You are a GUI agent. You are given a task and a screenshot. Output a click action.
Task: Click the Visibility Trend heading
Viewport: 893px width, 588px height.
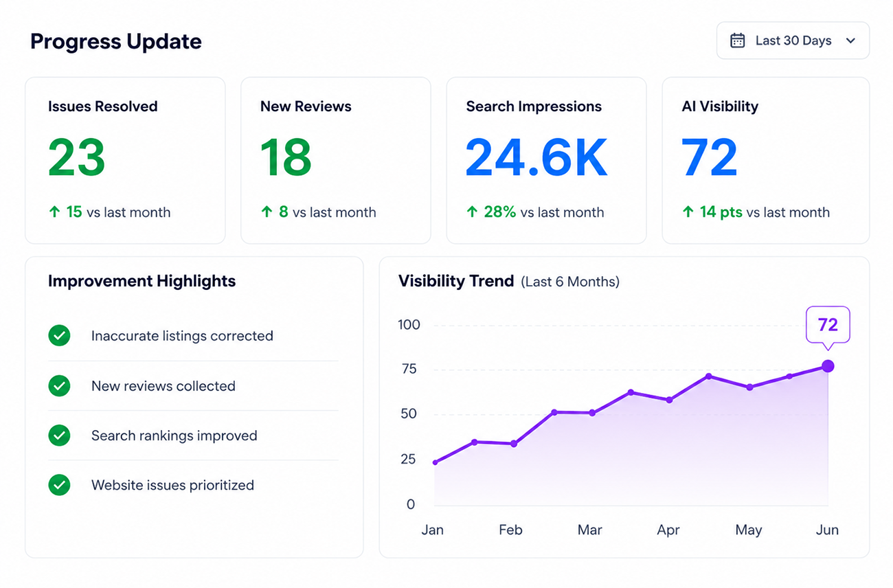456,281
